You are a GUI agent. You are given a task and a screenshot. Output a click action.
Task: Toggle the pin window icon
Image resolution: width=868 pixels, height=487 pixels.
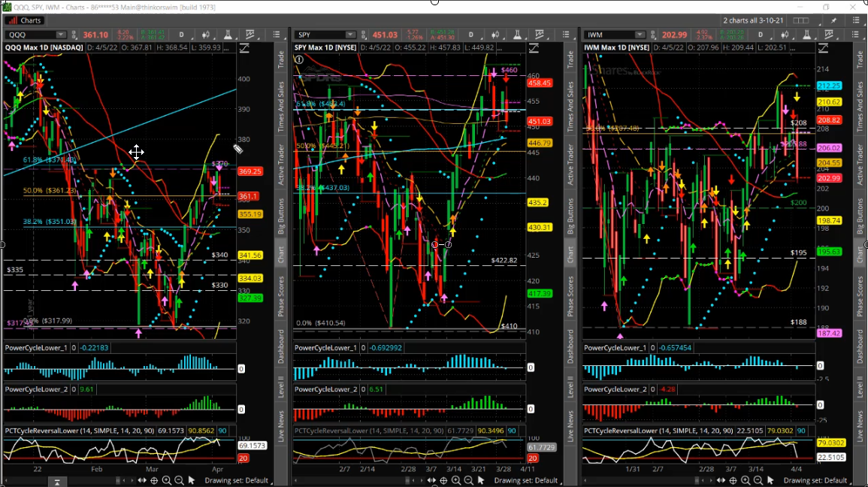click(833, 20)
